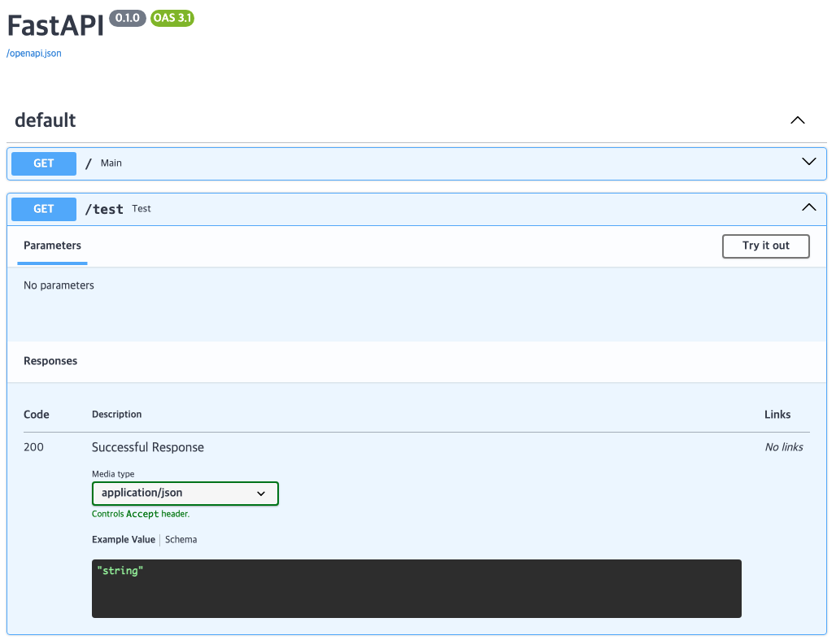Click the Links column header
The image size is (836, 644).
(x=777, y=415)
